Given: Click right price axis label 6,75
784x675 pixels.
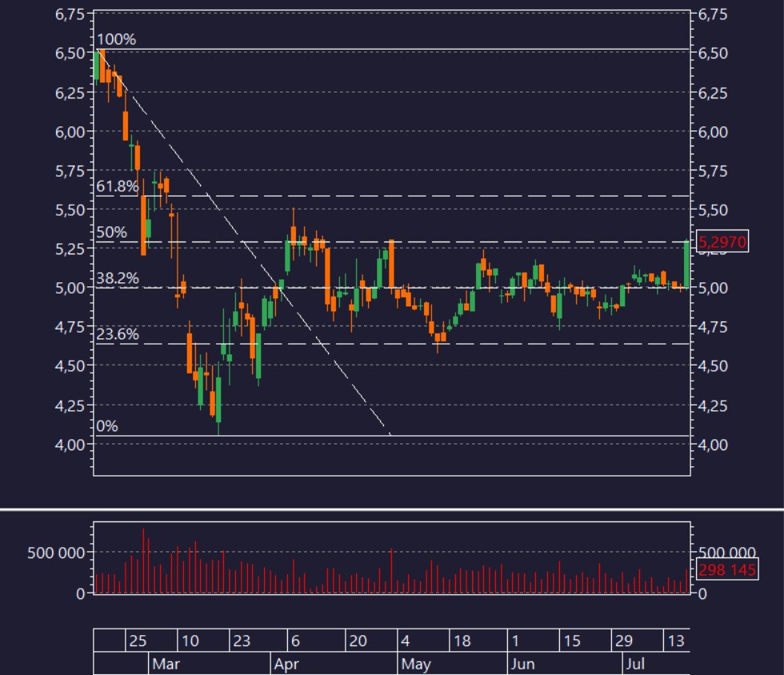Looking at the screenshot, I should [713, 14].
